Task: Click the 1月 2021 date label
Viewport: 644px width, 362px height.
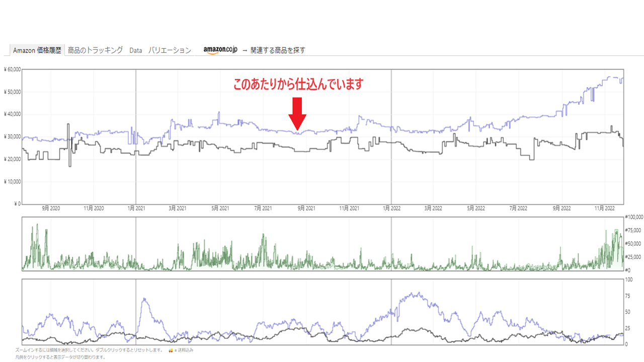Action: point(136,208)
